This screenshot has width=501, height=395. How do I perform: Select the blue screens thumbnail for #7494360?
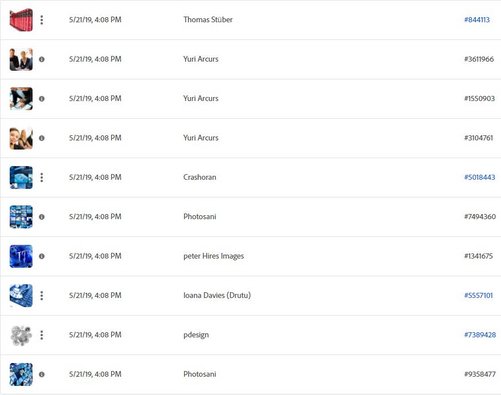tap(21, 217)
